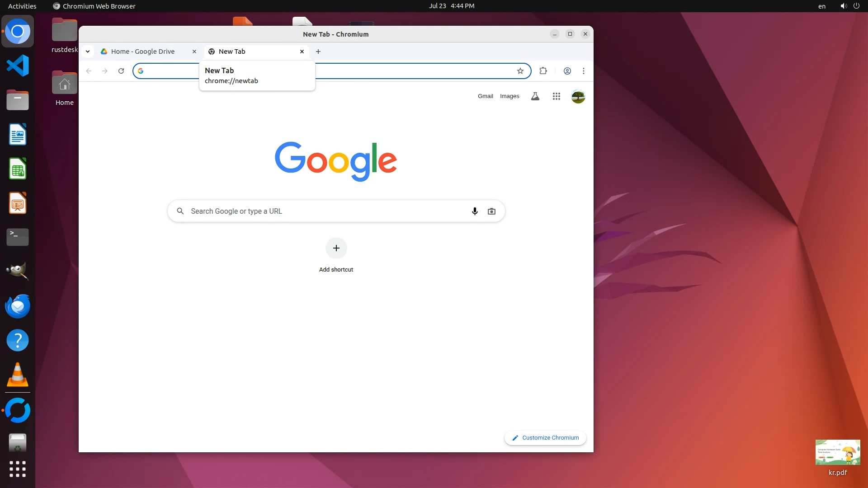Close the Home - Google Drive tab

click(194, 52)
